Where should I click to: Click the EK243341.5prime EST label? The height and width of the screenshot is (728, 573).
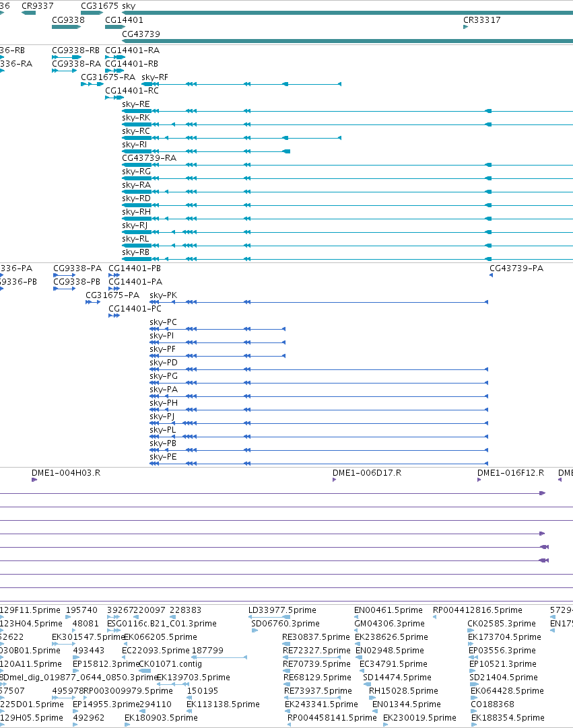pos(322,704)
